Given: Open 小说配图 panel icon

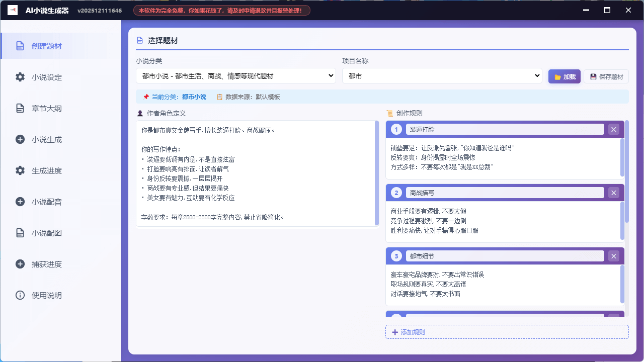Looking at the screenshot, I should click(x=20, y=233).
